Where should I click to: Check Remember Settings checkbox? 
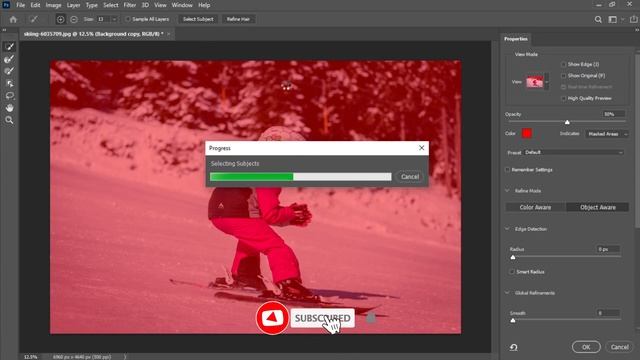pyautogui.click(x=507, y=170)
